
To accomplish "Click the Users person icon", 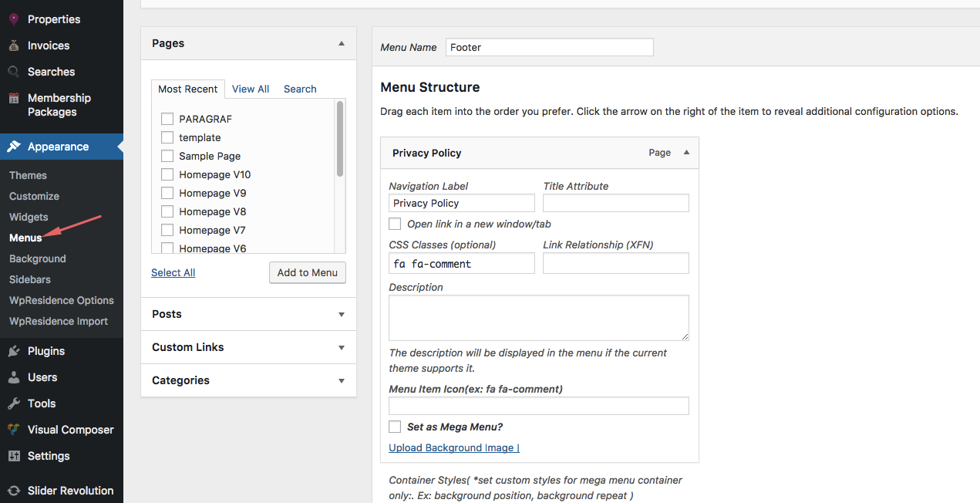I will 14,377.
